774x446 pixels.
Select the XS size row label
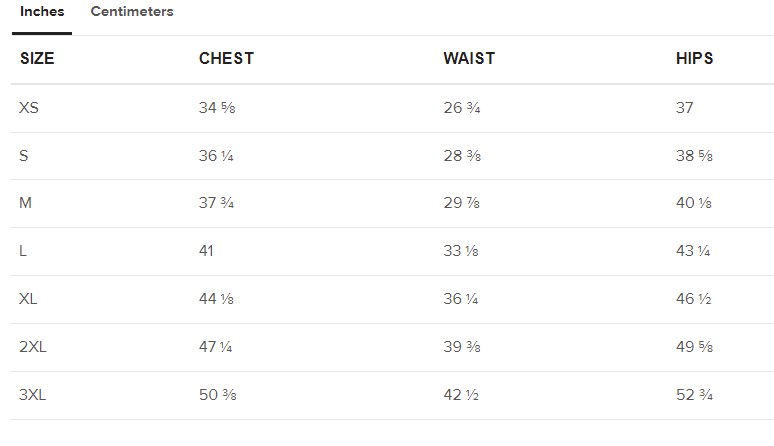29,108
